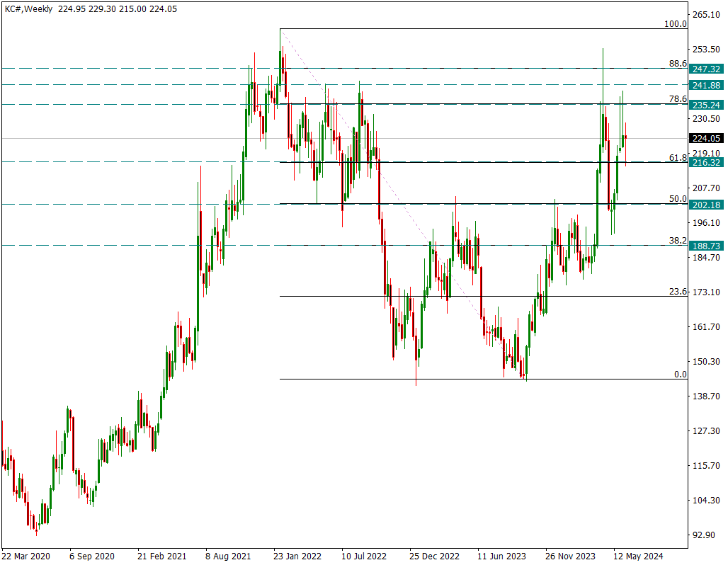This screenshot has width=728, height=565.
Task: Click the 12 May 2024 date label
Action: click(638, 557)
